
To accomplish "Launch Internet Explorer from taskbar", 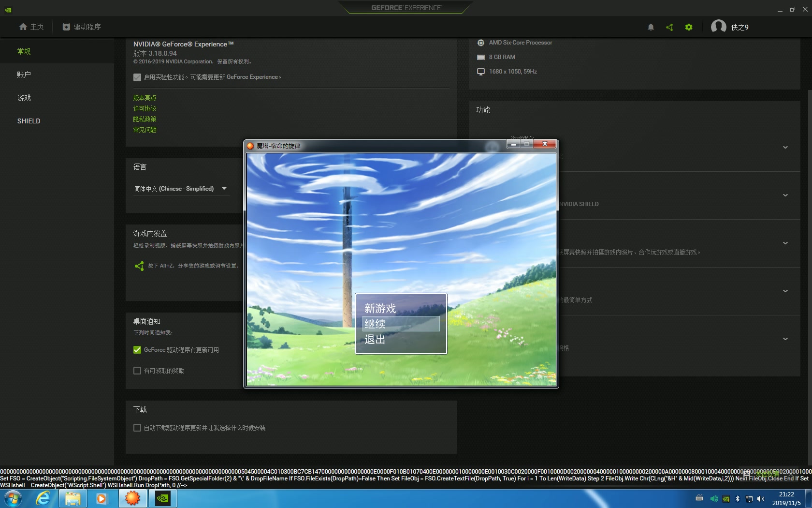I will [43, 498].
